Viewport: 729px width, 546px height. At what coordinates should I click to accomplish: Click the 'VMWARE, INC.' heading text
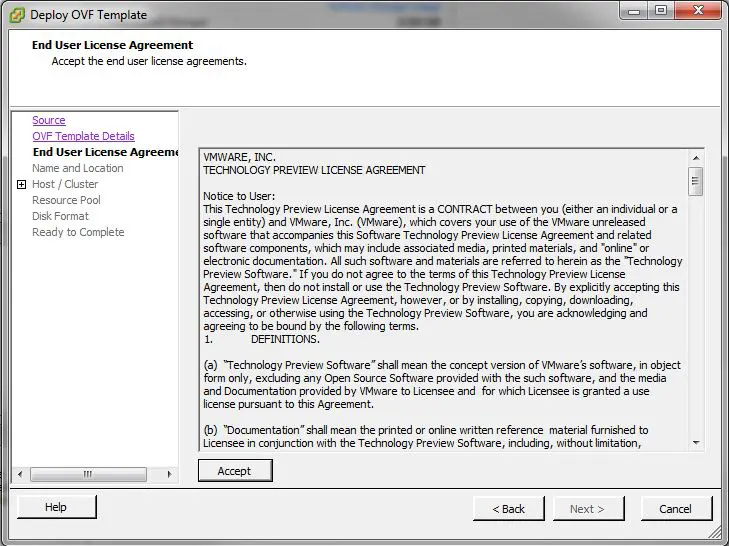pos(239,157)
